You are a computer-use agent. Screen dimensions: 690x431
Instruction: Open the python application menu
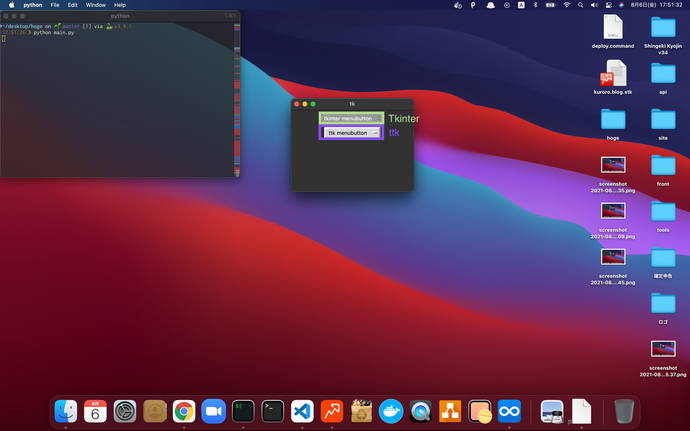coord(33,5)
